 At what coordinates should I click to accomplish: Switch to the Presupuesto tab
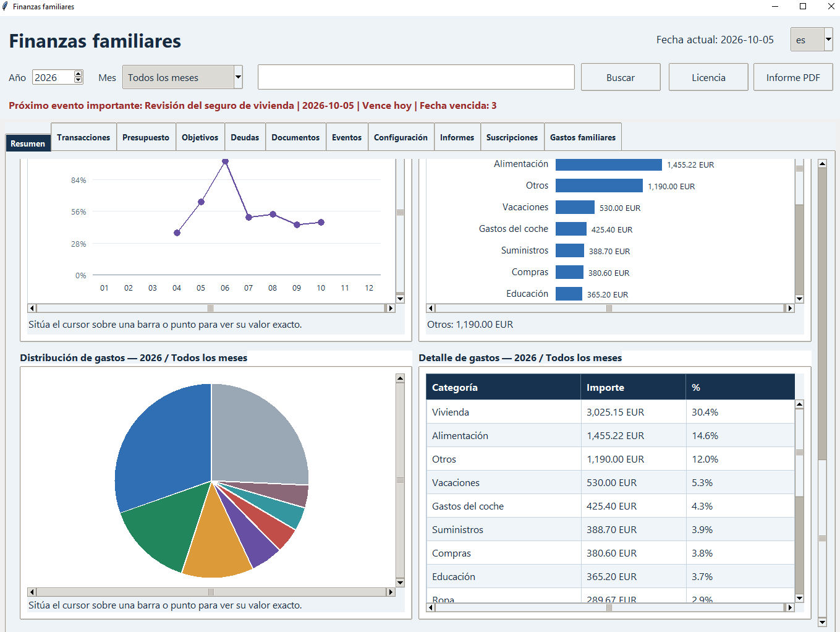[146, 137]
